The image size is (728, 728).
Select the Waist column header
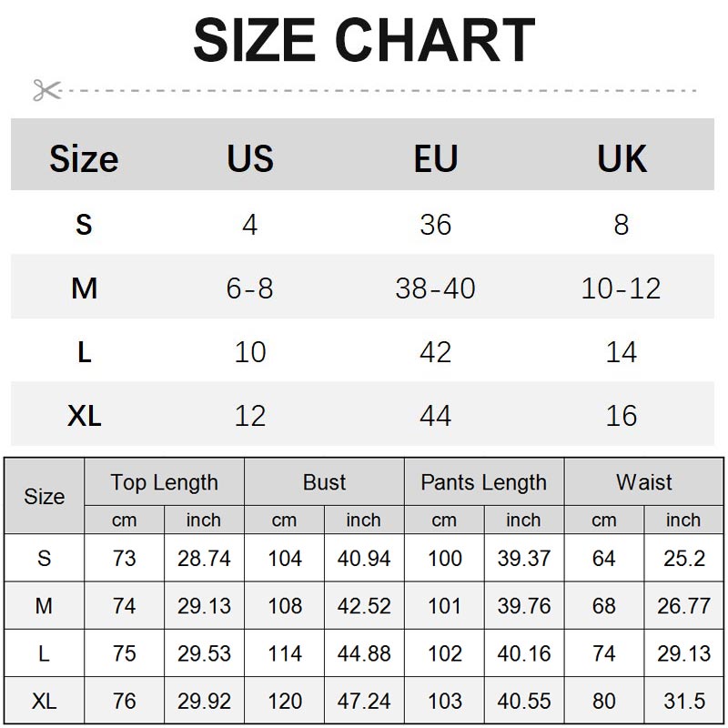click(644, 482)
